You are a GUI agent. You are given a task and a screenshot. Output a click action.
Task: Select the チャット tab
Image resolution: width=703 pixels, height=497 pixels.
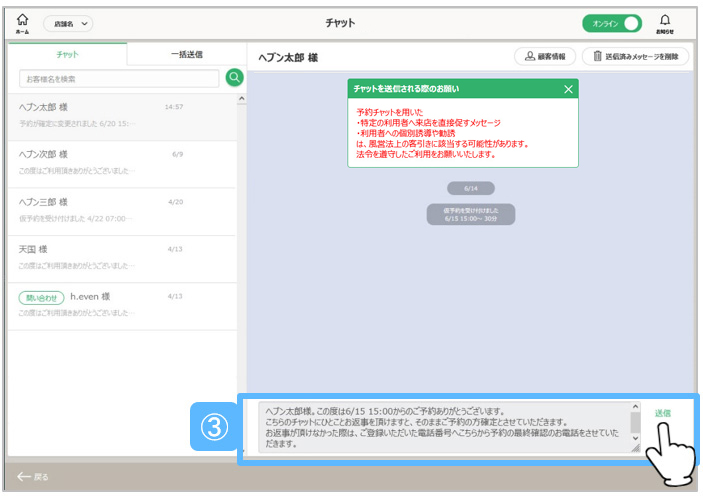tap(68, 55)
